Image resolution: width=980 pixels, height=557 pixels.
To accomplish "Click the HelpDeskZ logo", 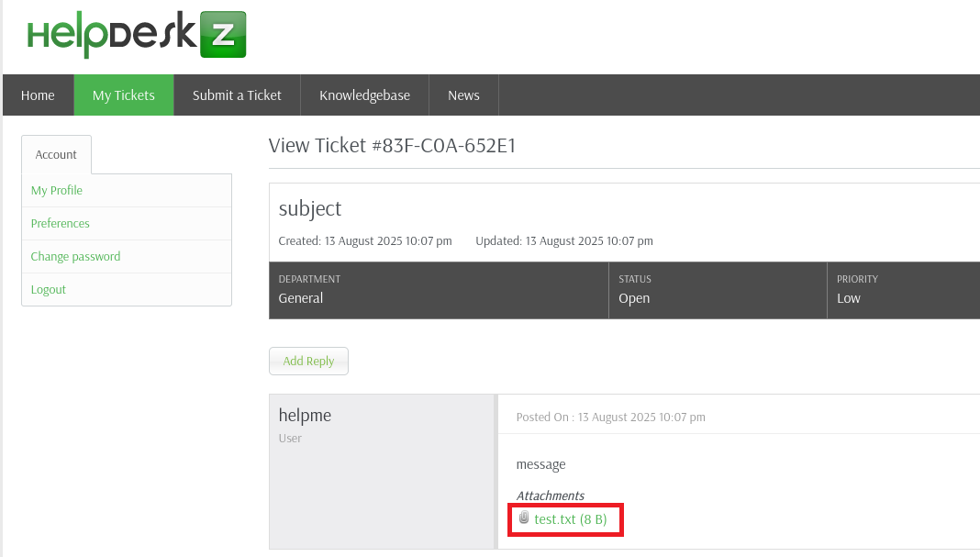I will click(x=137, y=34).
